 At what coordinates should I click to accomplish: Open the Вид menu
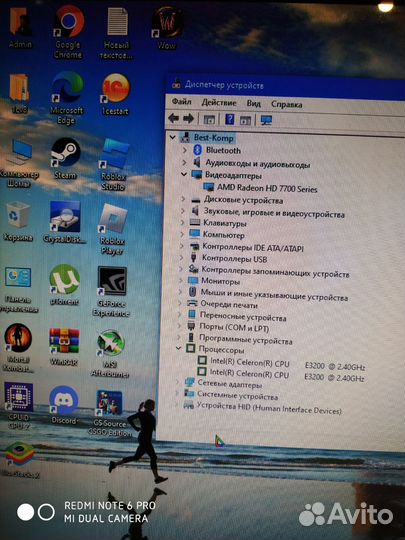click(x=253, y=103)
